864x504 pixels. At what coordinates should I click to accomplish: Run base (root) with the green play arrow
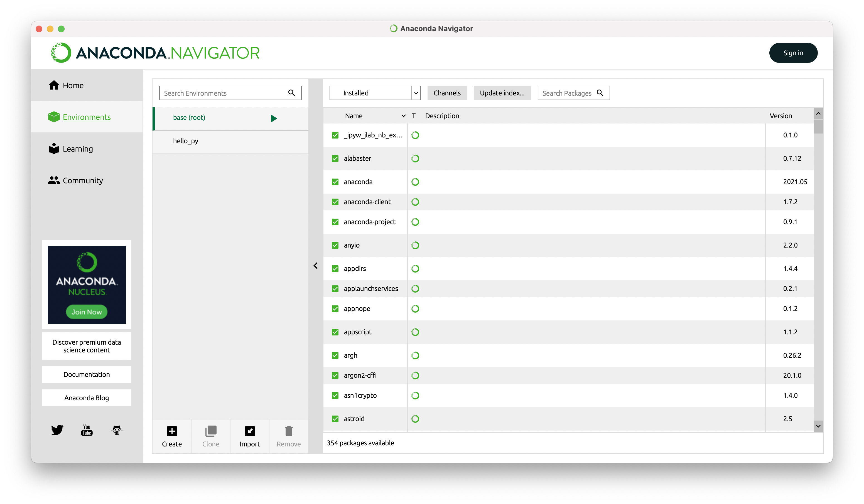click(x=274, y=118)
